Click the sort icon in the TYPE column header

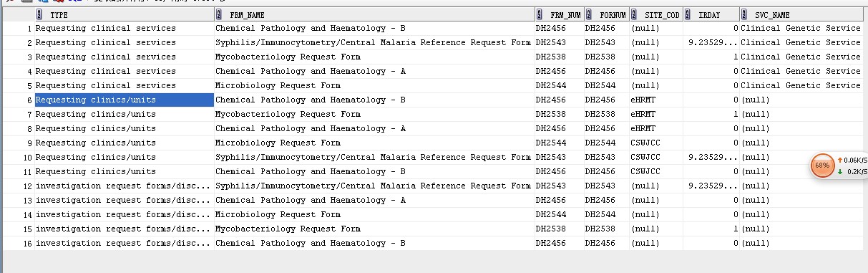(x=39, y=14)
